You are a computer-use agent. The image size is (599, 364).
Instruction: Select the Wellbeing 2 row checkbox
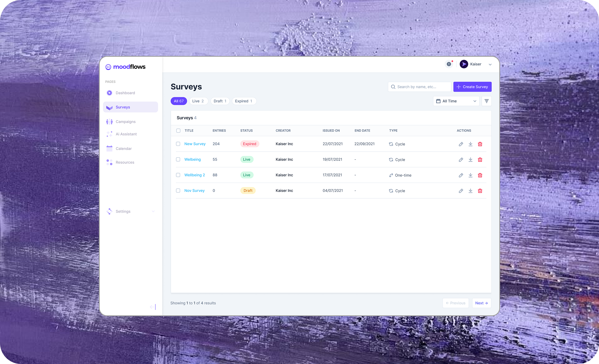click(178, 175)
